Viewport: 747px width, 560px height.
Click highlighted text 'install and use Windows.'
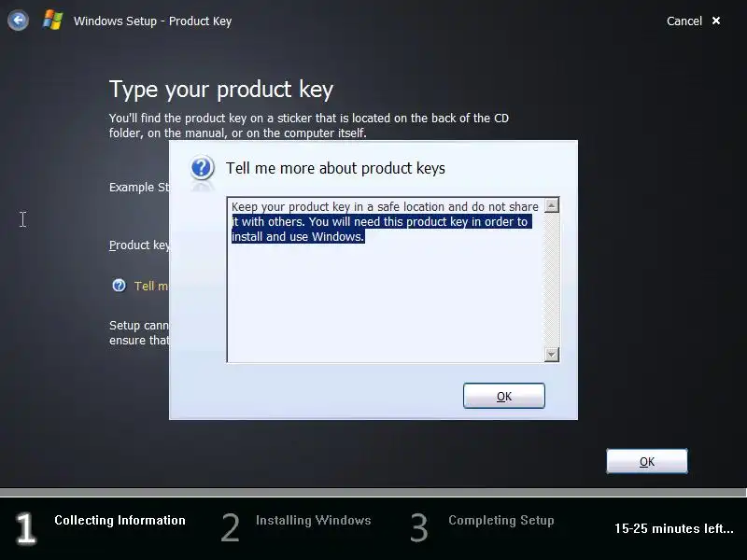(298, 237)
